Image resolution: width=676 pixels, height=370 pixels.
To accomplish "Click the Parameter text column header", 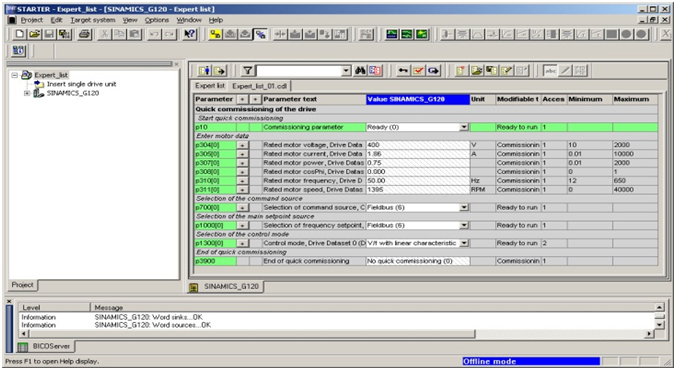I will click(x=313, y=99).
